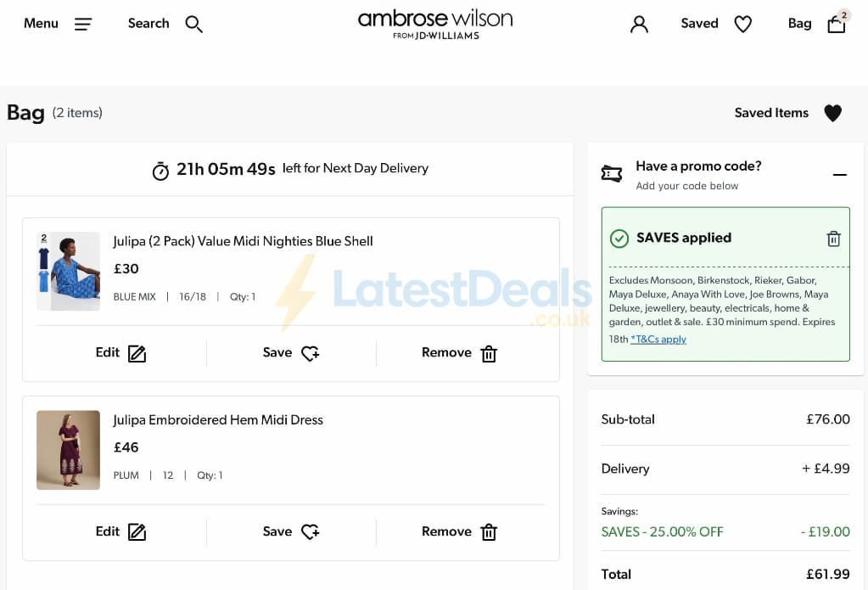Remove the Embroidered Hem Midi Dress

[460, 531]
